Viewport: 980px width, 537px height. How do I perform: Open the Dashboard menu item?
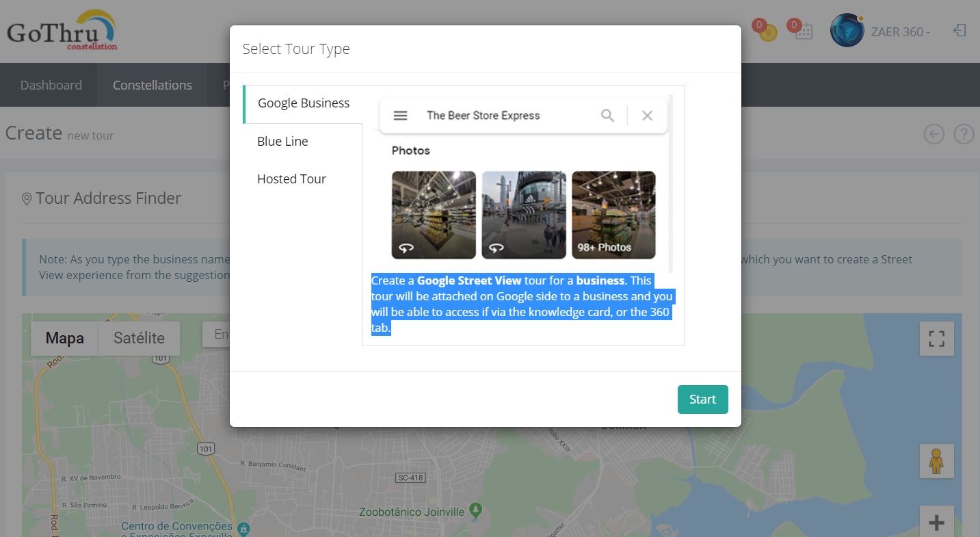(51, 86)
